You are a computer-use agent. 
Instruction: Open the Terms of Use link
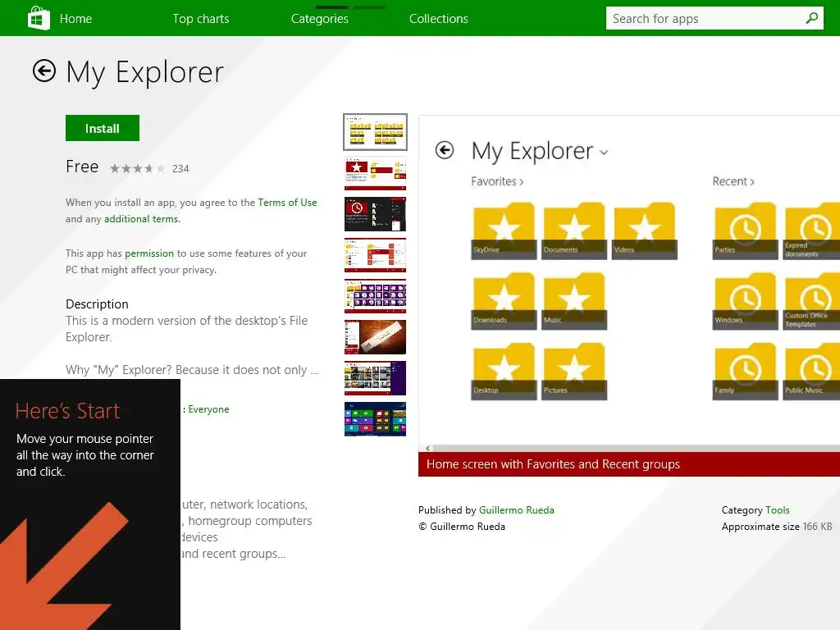[x=288, y=203]
